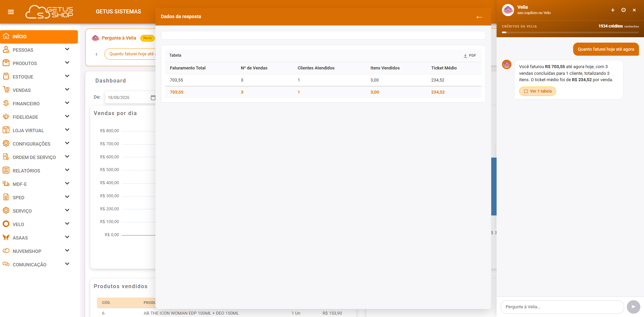Viewport: 644px width, 317px height.
Task: Expand the CONFIGURAÇÕES chevron
Action: (x=67, y=143)
